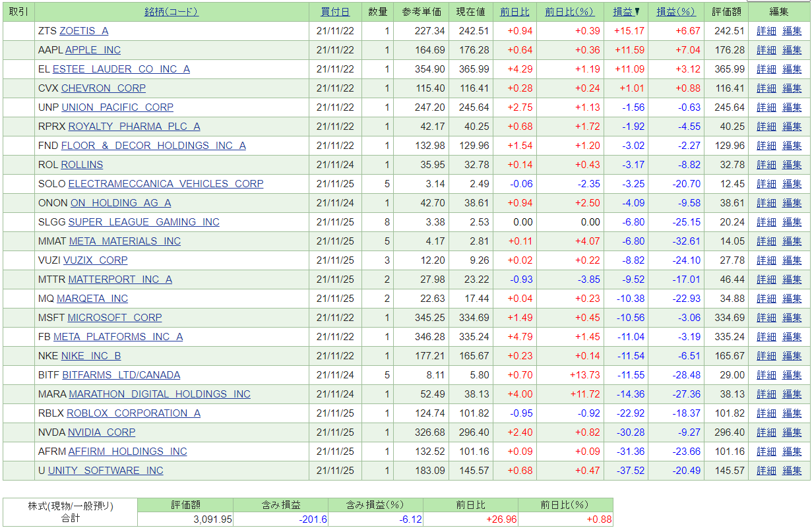Click 編集 for MSFT row

[792, 318]
